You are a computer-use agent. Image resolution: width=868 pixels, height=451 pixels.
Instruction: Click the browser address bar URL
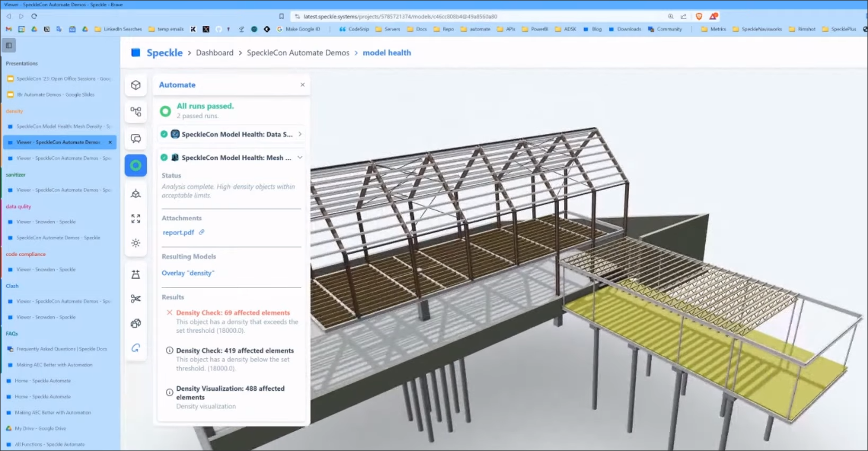[400, 16]
